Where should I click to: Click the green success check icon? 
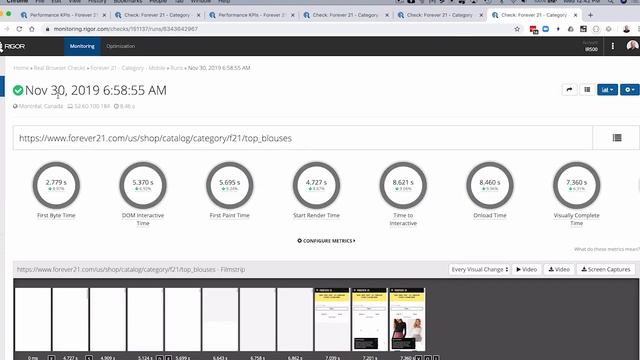tap(18, 90)
